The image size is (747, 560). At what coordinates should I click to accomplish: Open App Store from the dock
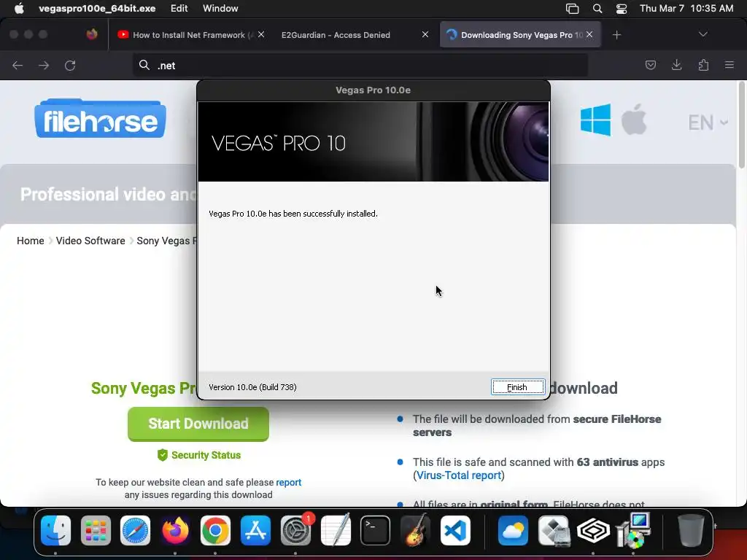pyautogui.click(x=255, y=531)
